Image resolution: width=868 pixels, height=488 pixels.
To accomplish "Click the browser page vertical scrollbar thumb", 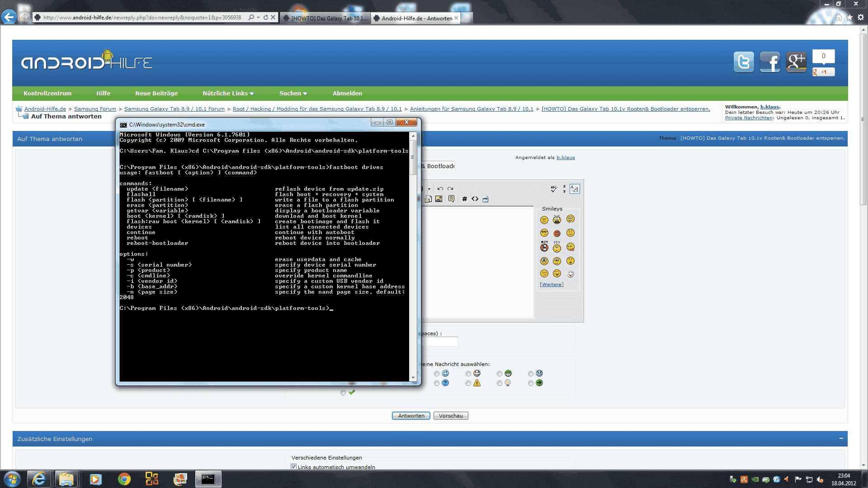I will click(863, 120).
